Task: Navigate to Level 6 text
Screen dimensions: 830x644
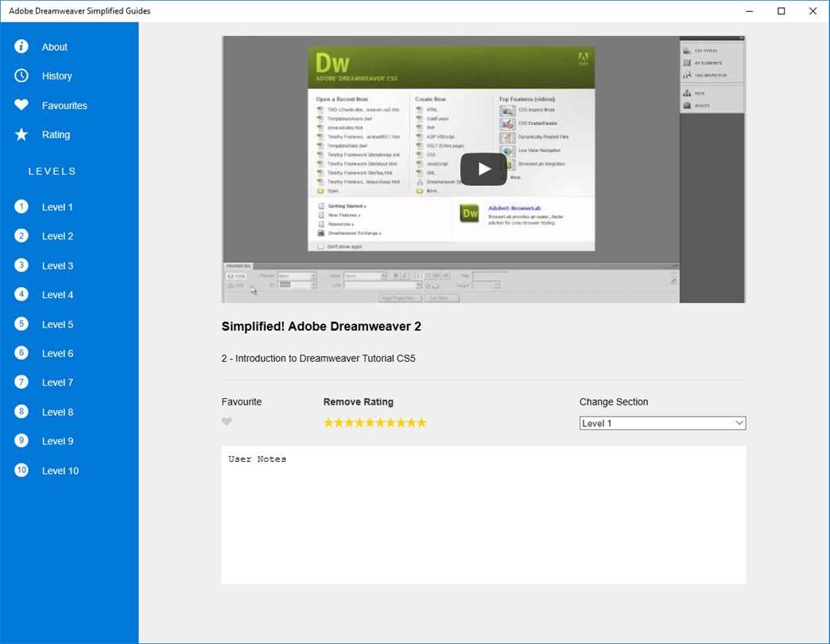Action: coord(57,354)
